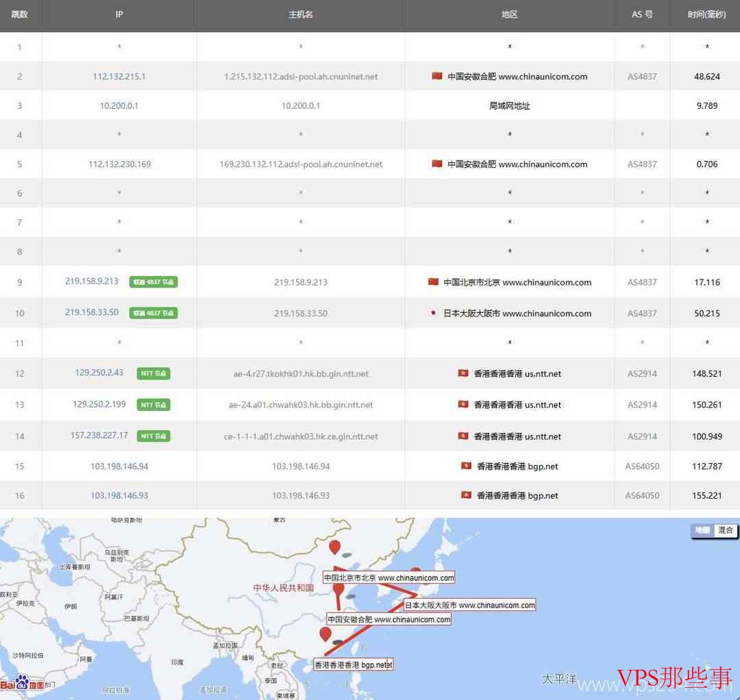The height and width of the screenshot is (700, 740).
Task: Click the Hong Kong flag in hop 13 row
Action: coord(463,404)
